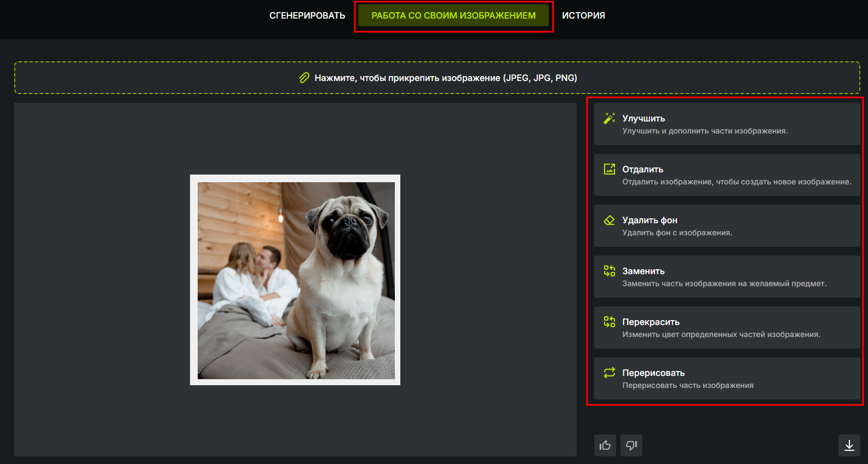Screen dimensions: 868x464
Task: Select the Заменить option title
Action: click(643, 271)
